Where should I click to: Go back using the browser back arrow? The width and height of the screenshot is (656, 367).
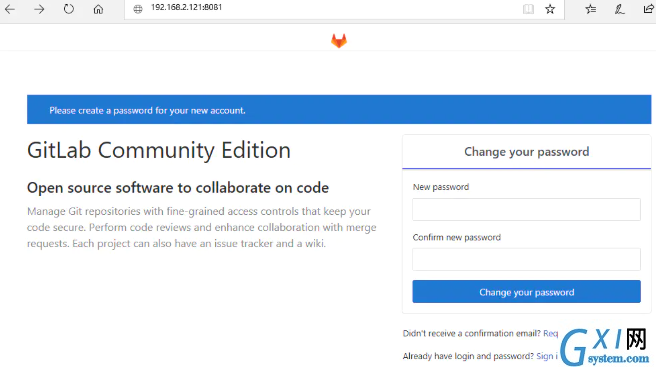10,9
